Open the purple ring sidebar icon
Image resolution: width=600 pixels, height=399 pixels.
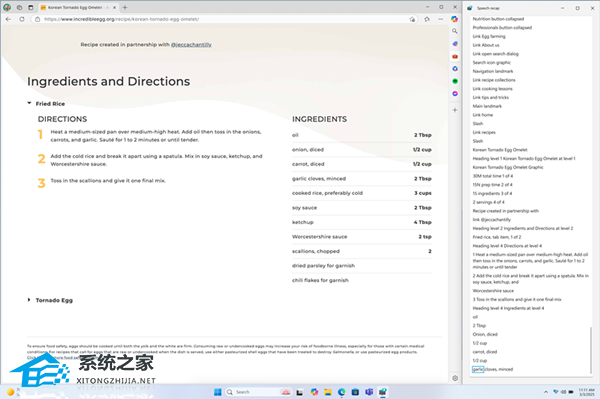click(x=455, y=94)
